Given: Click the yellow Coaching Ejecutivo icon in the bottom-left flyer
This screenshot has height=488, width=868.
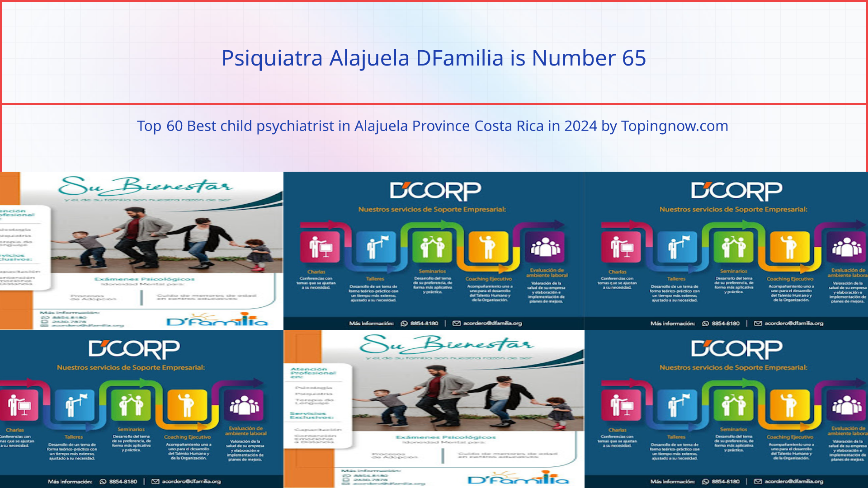Looking at the screenshot, I should (x=187, y=405).
